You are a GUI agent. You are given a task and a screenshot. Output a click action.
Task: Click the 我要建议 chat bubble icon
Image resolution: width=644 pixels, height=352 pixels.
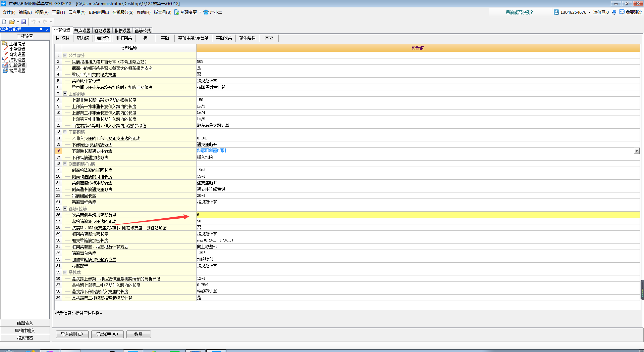coord(622,12)
